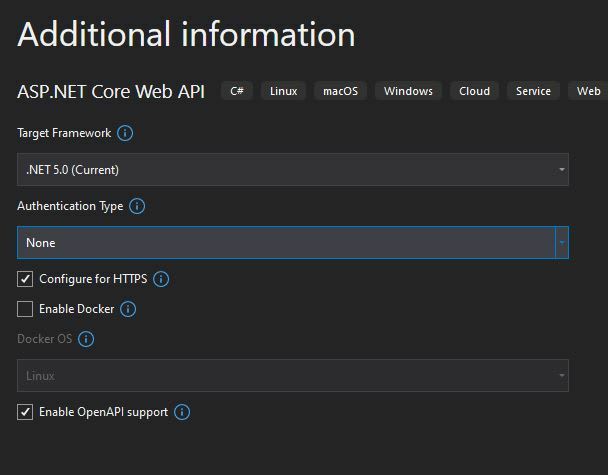Click the arrow on Authentication Type combo box
This screenshot has height=475, width=608.
tap(562, 243)
